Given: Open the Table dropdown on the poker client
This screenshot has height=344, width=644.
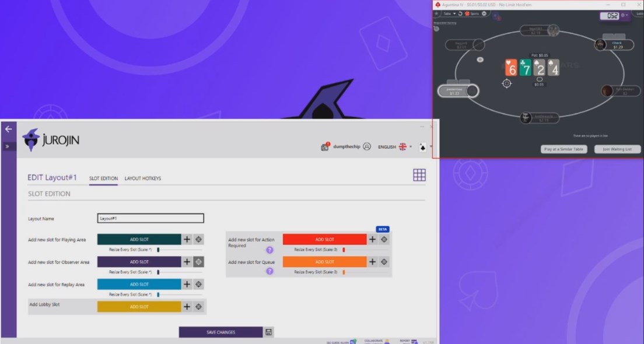Looking at the screenshot, I should (x=449, y=12).
